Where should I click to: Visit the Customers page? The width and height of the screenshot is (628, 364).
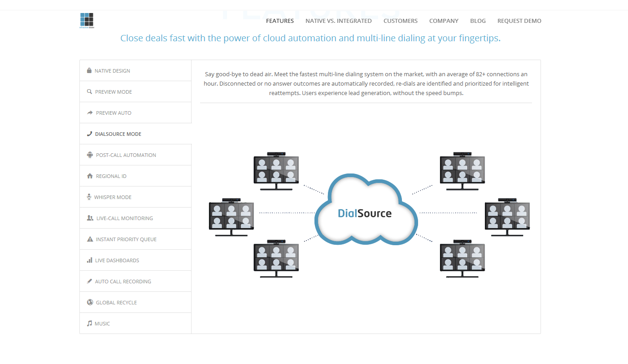coord(401,21)
